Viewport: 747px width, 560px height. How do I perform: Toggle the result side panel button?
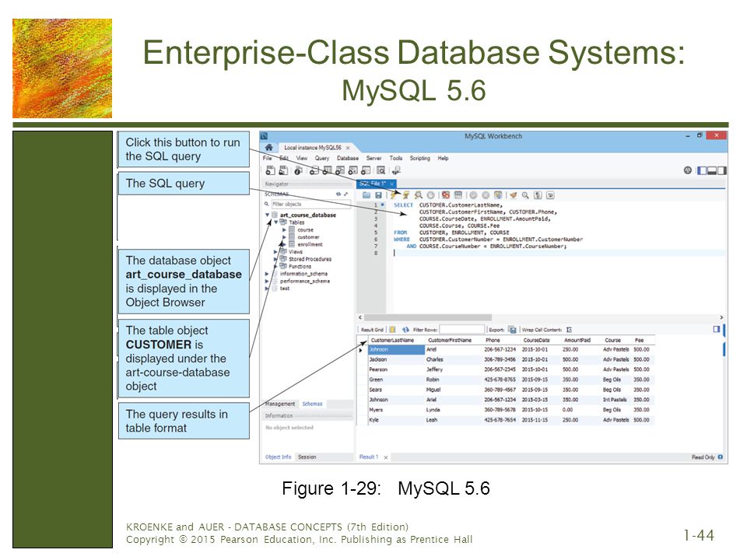717,329
